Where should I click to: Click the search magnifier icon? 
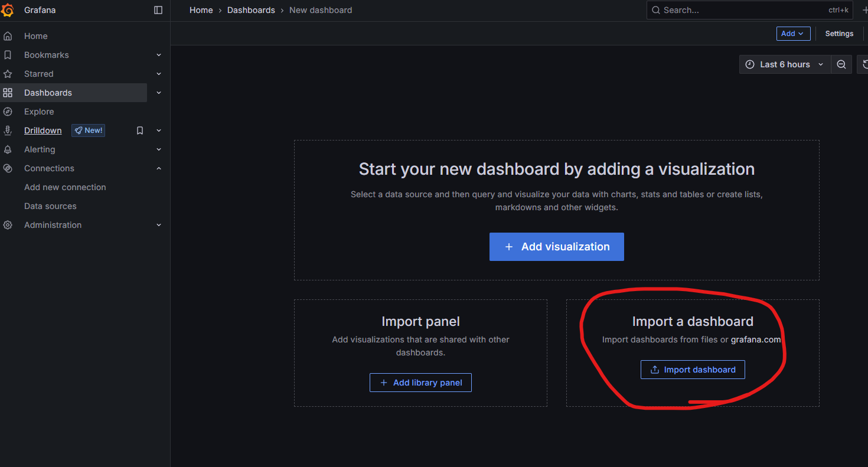point(656,10)
